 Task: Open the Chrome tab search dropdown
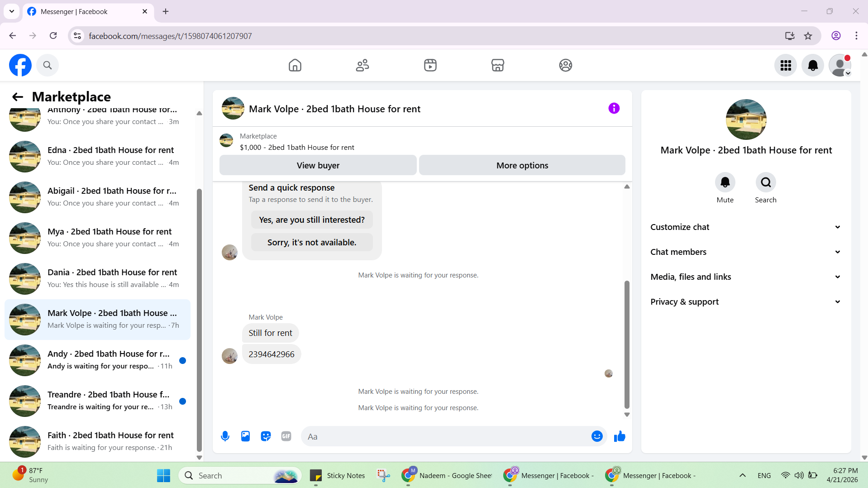click(x=12, y=11)
